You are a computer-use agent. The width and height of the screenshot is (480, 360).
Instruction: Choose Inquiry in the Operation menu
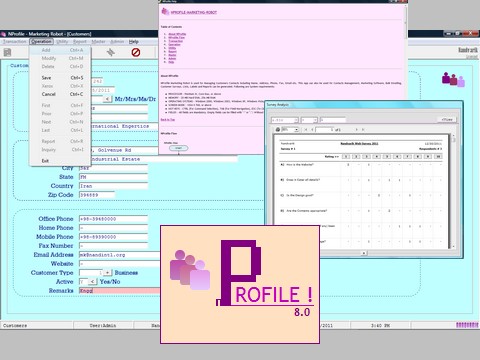pyautogui.click(x=60, y=150)
